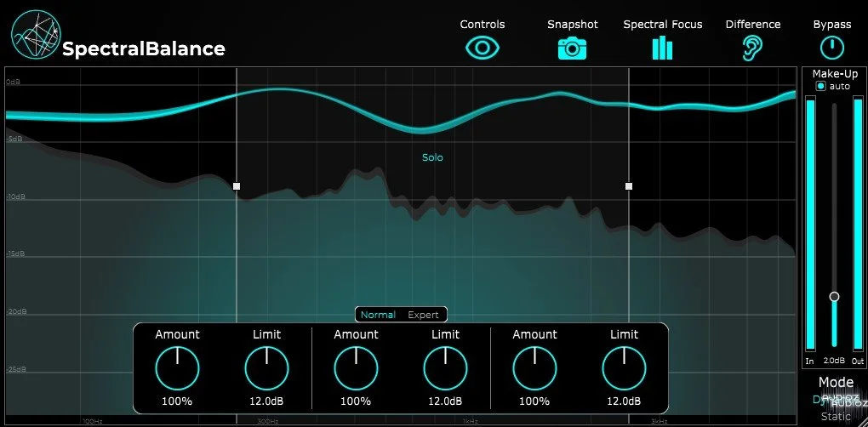Toggle the Controls eye icon

(x=483, y=48)
